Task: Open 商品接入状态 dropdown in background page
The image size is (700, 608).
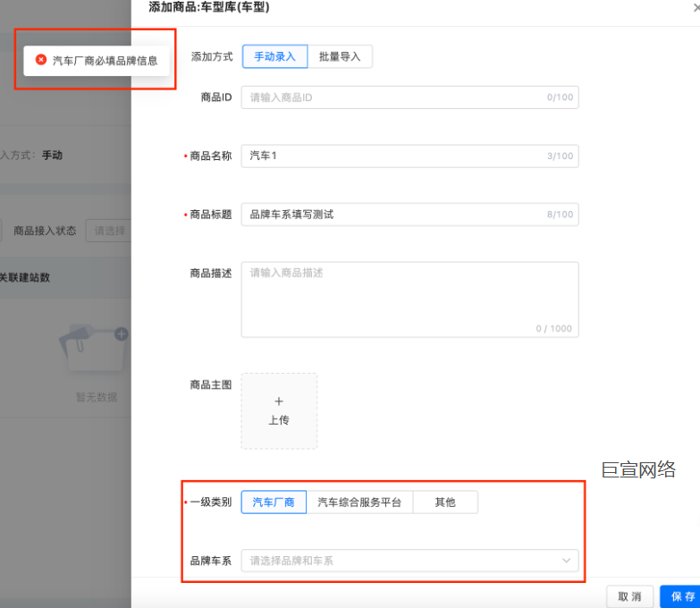Action: point(108,231)
